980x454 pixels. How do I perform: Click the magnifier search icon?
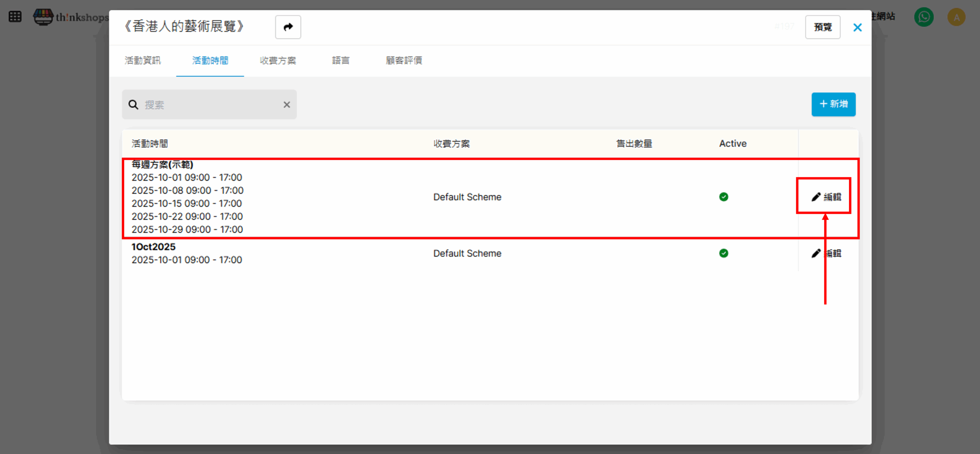tap(133, 105)
